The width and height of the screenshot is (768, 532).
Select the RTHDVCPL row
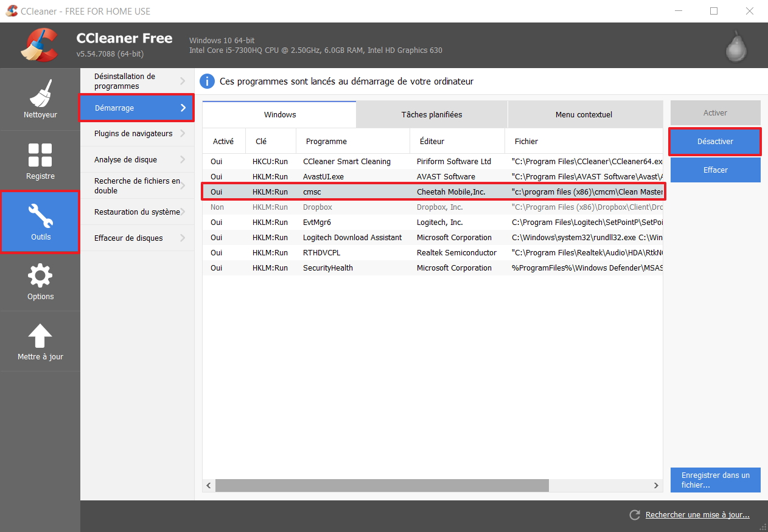[433, 253]
